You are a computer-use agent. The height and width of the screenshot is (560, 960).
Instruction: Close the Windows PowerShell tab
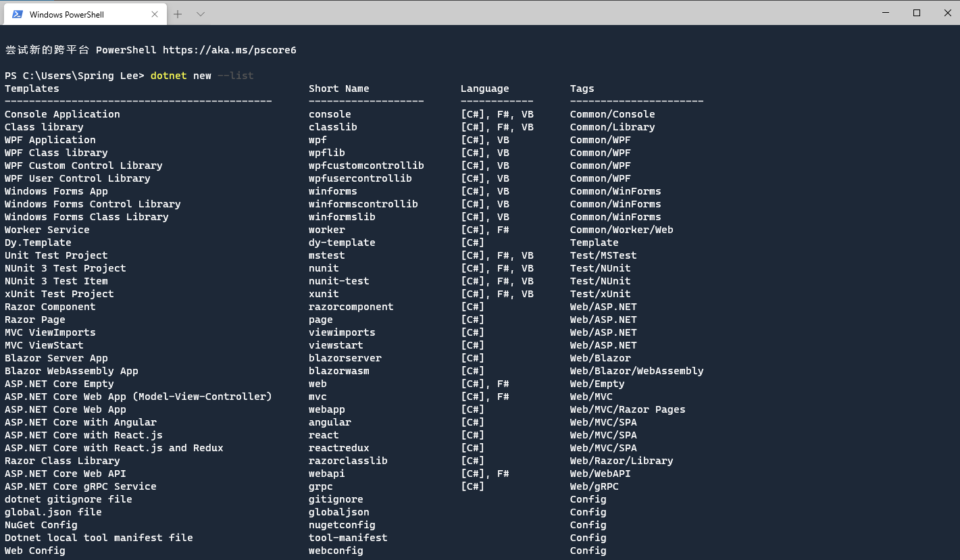point(155,14)
